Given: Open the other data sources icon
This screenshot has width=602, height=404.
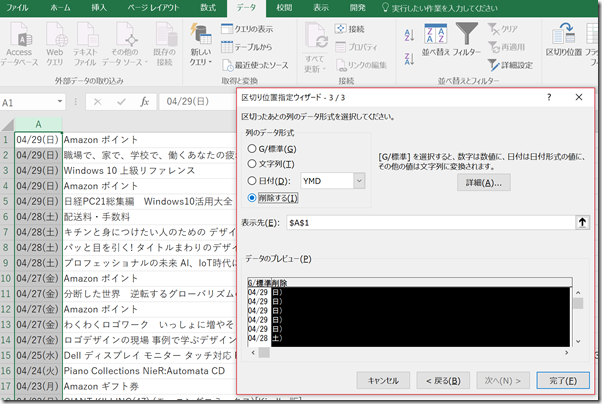Looking at the screenshot, I should click(124, 44).
